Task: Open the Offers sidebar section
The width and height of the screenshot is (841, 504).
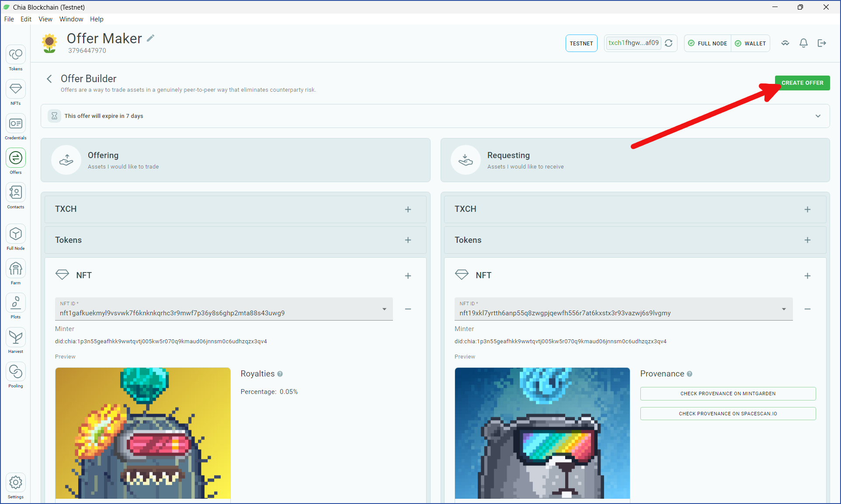Action: [16, 162]
